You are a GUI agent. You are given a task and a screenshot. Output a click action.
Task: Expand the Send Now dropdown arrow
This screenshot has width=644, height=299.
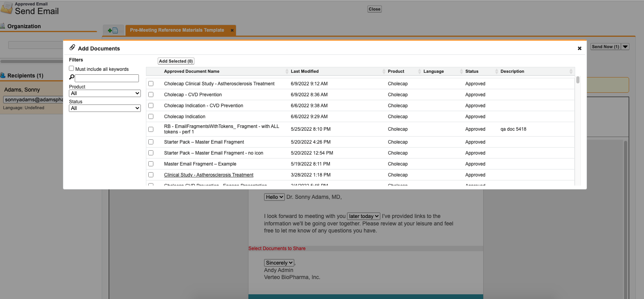point(625,47)
